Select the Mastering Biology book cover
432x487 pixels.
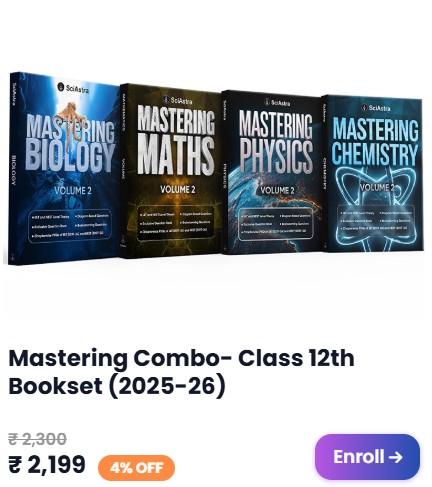click(x=64, y=168)
